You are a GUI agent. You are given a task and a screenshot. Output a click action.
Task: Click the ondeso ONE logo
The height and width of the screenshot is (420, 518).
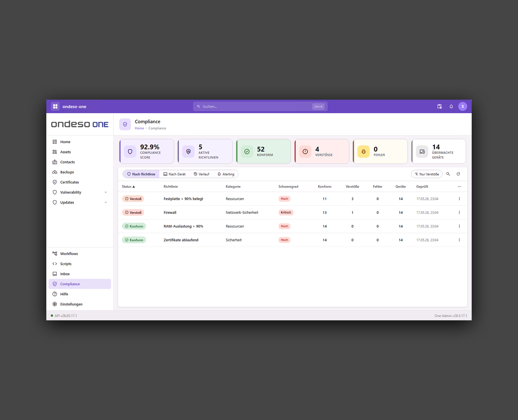(80, 124)
